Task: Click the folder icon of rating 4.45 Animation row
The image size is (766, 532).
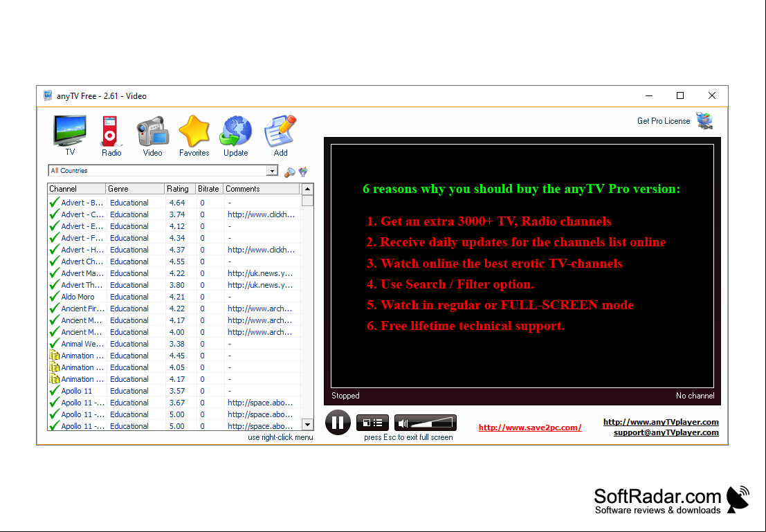Action: [54, 355]
